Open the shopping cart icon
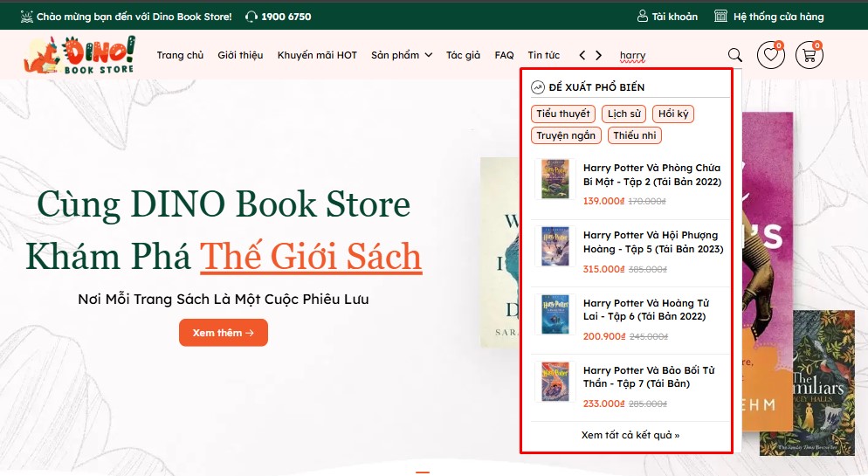The height and width of the screenshot is (476, 868). [x=809, y=55]
